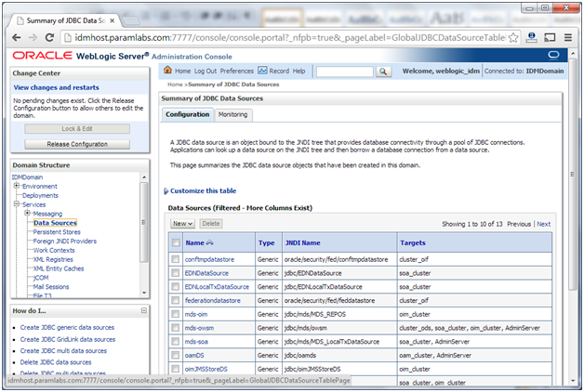This screenshot has height=392, width=584.
Task: Switch to the Monitoring tab
Action: pyautogui.click(x=232, y=114)
